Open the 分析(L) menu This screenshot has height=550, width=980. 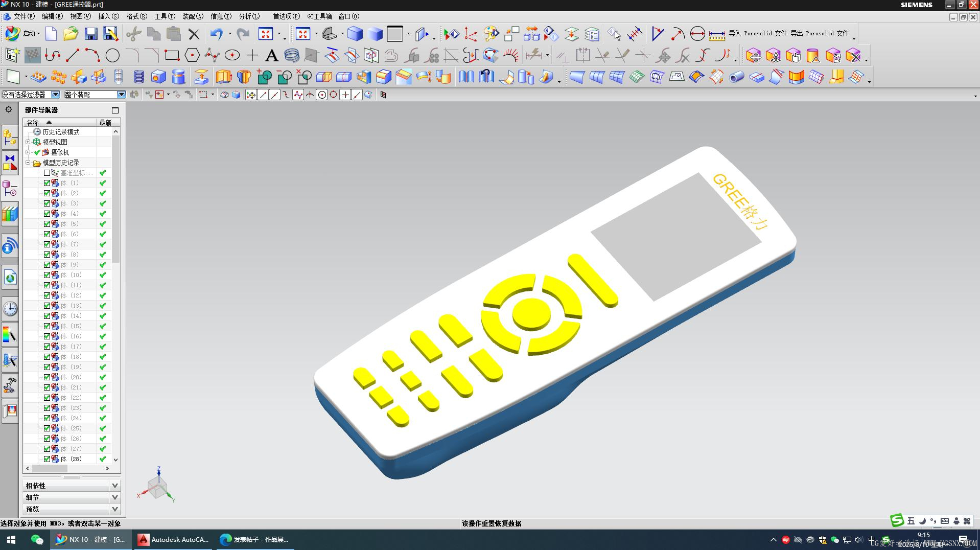coord(249,16)
